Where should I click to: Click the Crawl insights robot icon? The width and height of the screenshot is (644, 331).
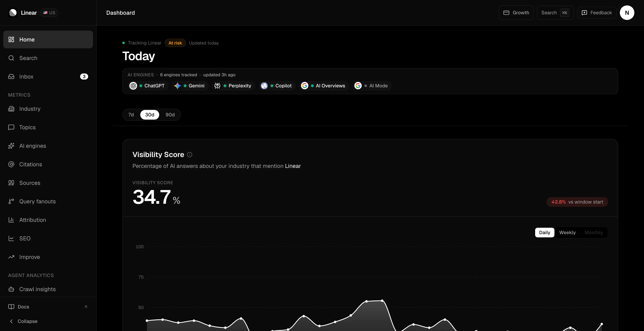[x=11, y=289]
